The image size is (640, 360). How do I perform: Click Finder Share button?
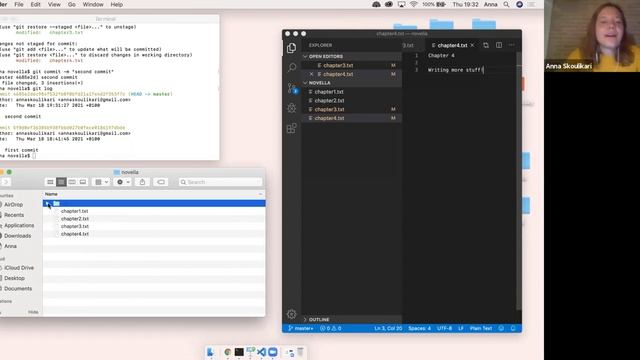(x=142, y=182)
